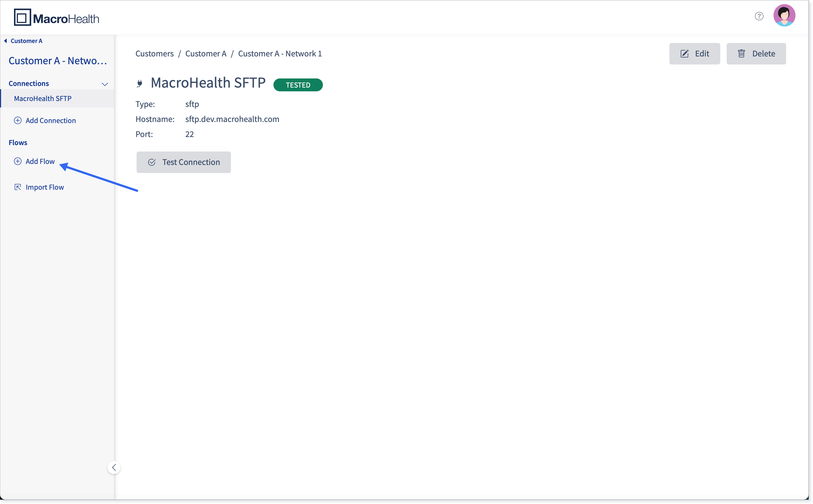
Task: Open the user profile avatar
Action: [x=784, y=15]
